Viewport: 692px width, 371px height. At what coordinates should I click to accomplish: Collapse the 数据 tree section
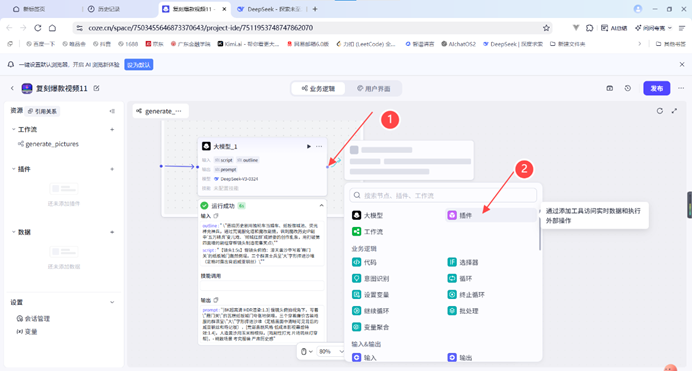pos(13,232)
